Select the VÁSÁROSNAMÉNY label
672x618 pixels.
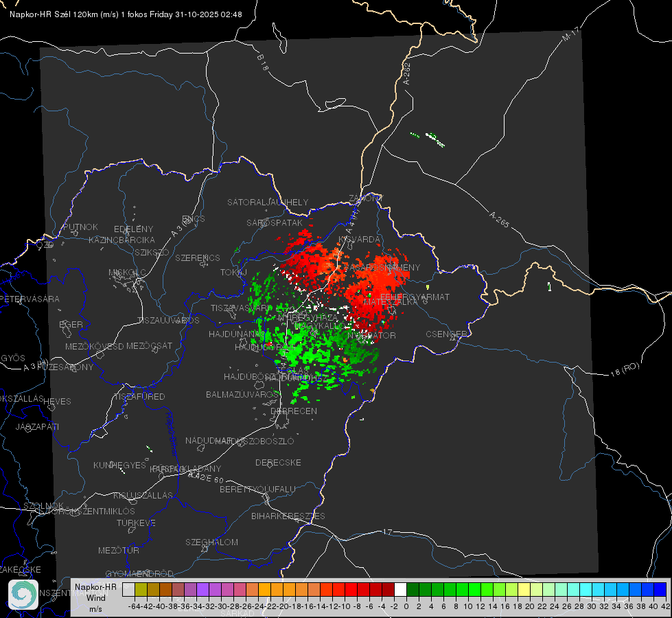pos(382,268)
